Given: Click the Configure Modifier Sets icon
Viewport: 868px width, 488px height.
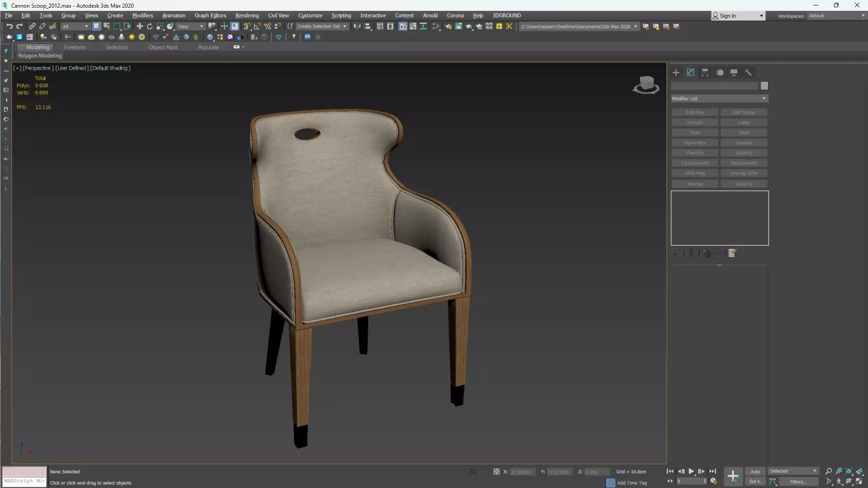Looking at the screenshot, I should [x=732, y=253].
